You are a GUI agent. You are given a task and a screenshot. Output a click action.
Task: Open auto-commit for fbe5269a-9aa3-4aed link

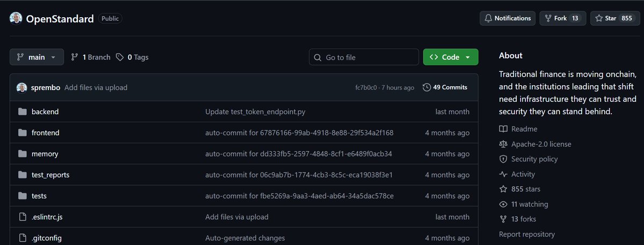tap(299, 196)
